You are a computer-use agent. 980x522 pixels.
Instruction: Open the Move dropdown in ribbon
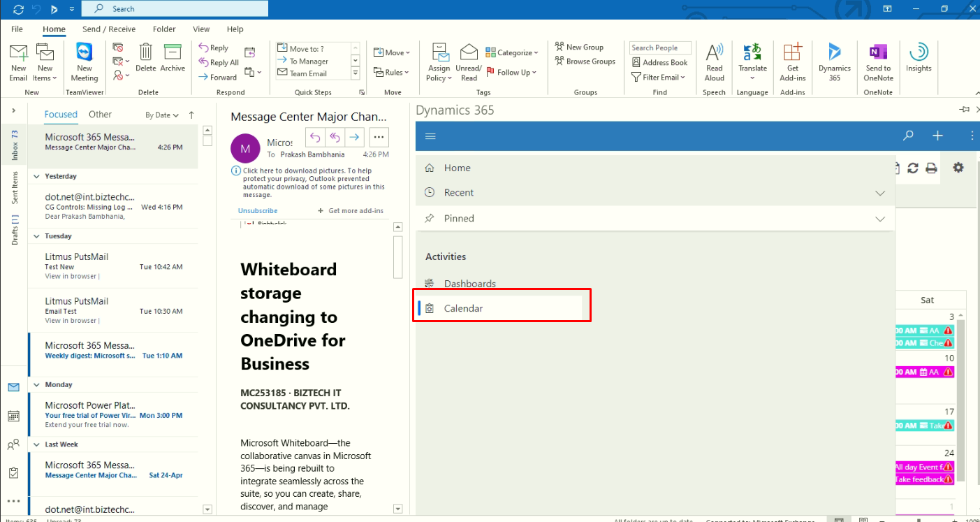(392, 52)
